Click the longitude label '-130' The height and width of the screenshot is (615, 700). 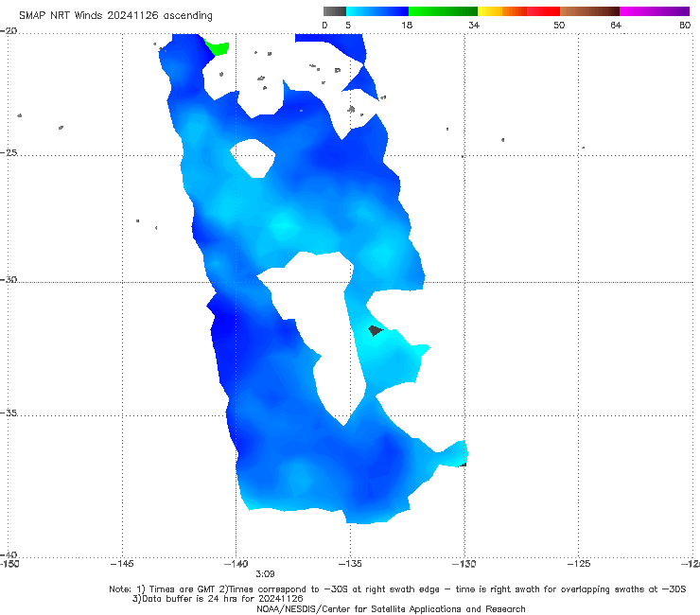click(464, 564)
